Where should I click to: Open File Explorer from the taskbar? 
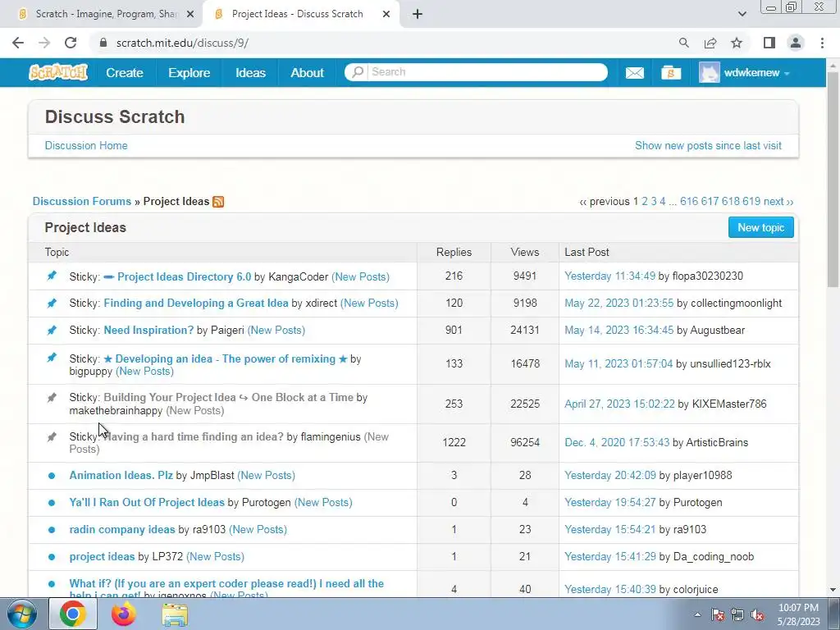(175, 614)
